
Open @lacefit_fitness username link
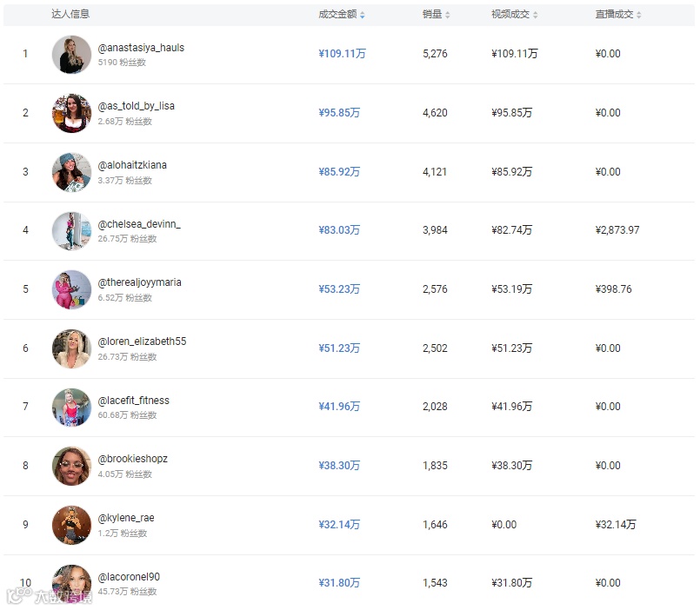pos(134,401)
